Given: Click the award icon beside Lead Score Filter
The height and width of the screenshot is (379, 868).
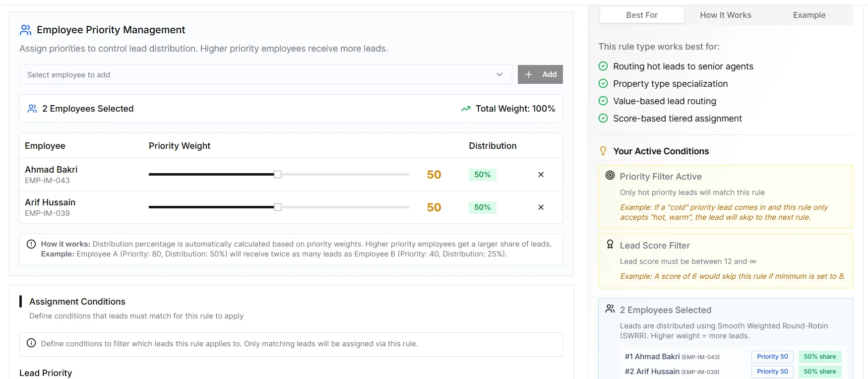Looking at the screenshot, I should tap(610, 245).
